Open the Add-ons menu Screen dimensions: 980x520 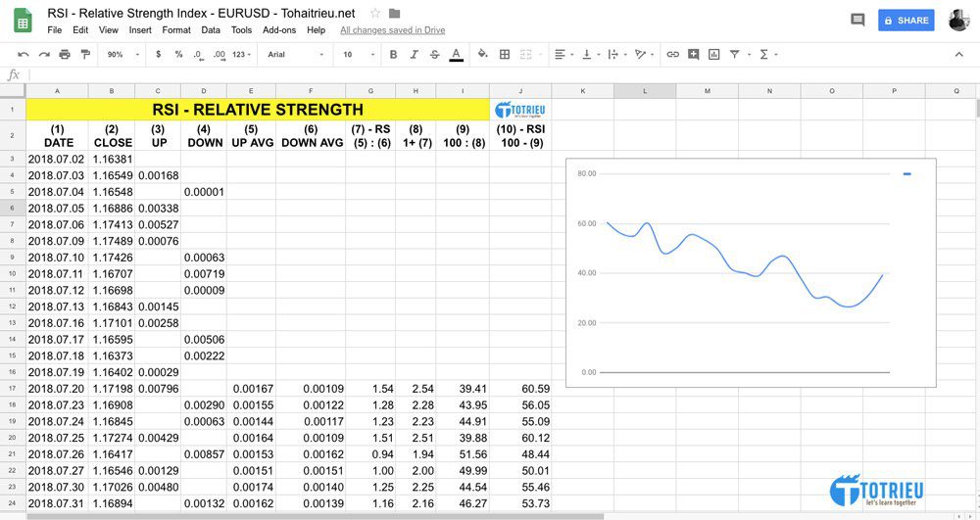coord(279,30)
